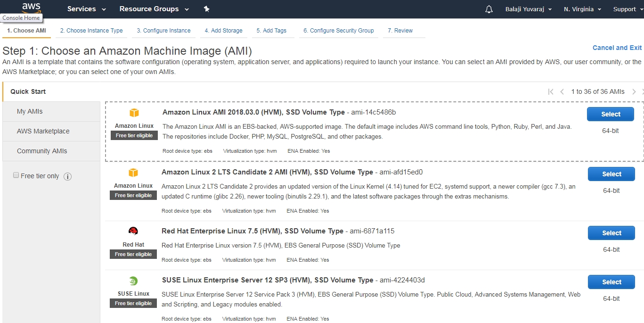Screen dimensions: 644x323
Task: Open the N. Virginia region selector
Action: [x=582, y=9]
